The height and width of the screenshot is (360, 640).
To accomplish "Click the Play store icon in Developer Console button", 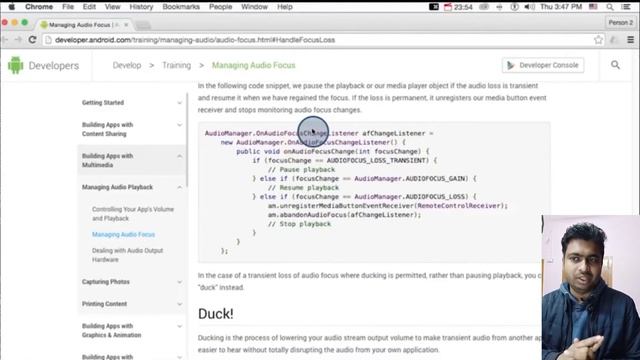I will coord(511,65).
